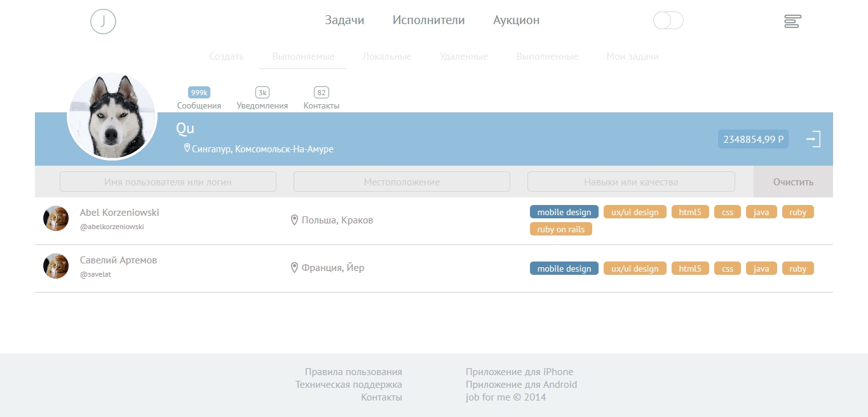Toggle the switch in the header

point(668,20)
